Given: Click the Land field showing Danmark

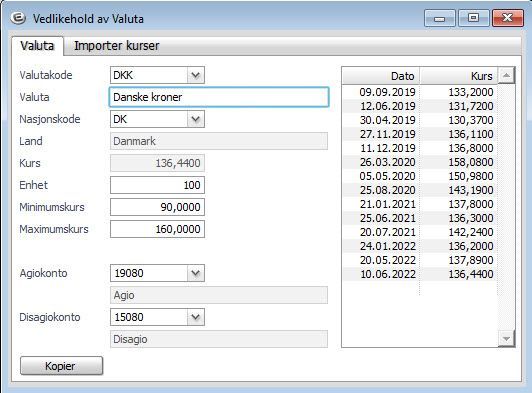Looking at the screenshot, I should [x=219, y=141].
